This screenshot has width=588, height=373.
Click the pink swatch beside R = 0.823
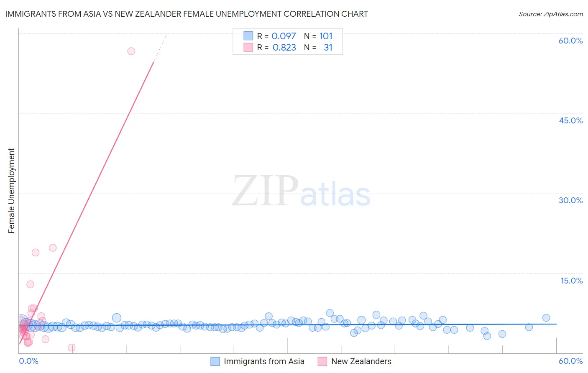coord(248,47)
